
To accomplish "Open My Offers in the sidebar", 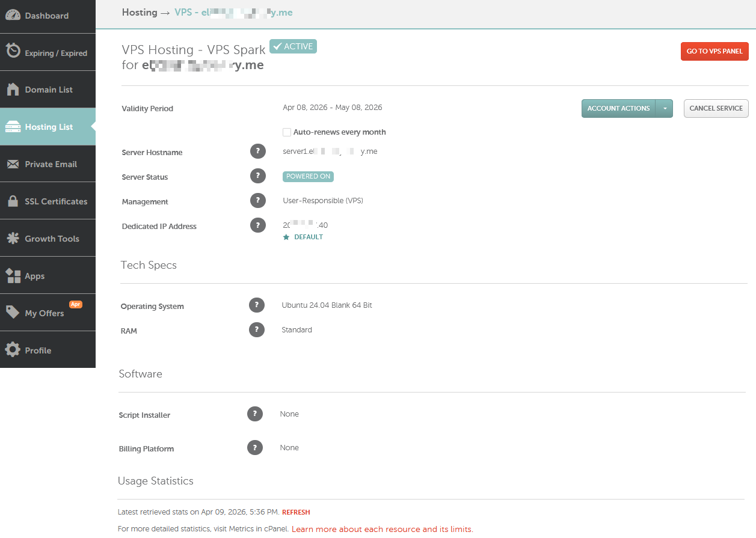I will (x=44, y=313).
